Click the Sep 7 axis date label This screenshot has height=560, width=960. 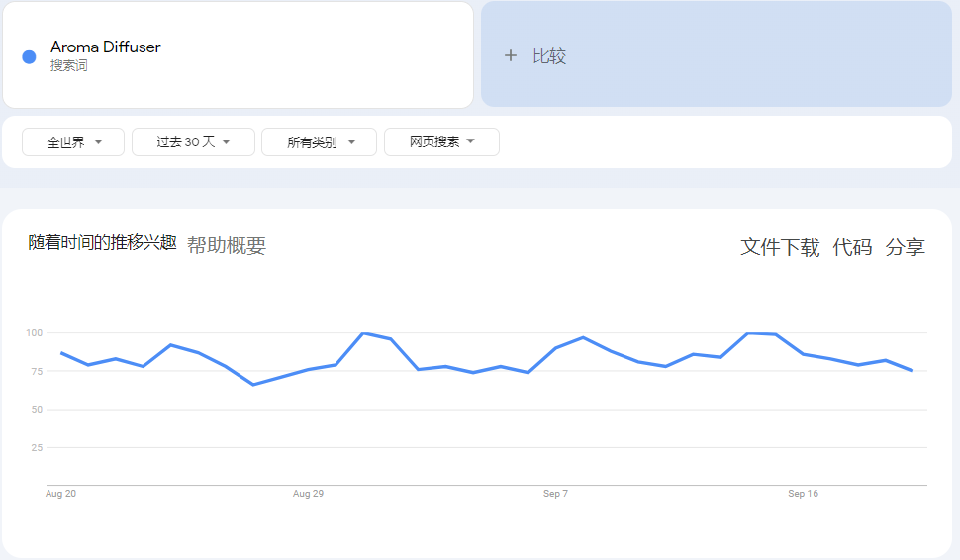(x=555, y=493)
